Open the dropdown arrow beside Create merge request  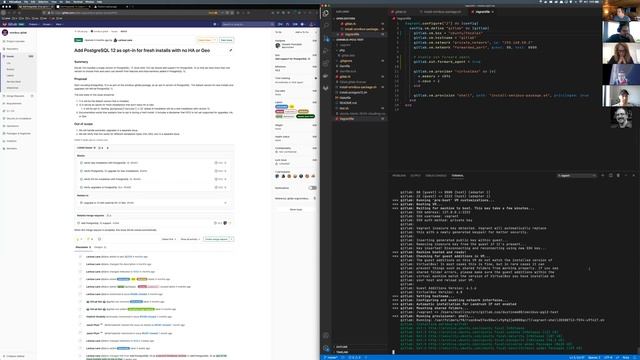[x=232, y=239]
